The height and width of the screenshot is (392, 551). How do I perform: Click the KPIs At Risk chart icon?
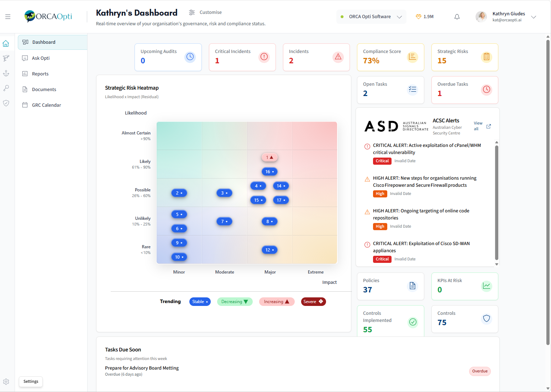click(487, 286)
